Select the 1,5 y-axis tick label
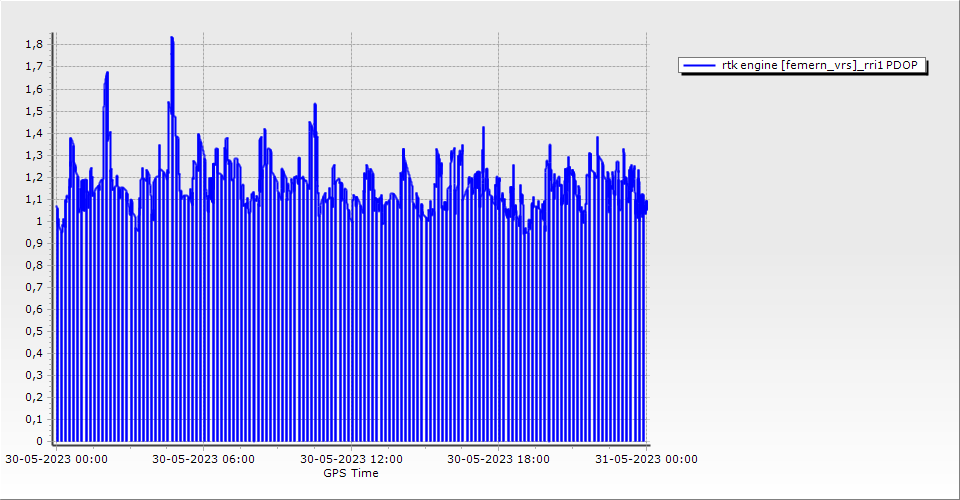 (x=33, y=111)
